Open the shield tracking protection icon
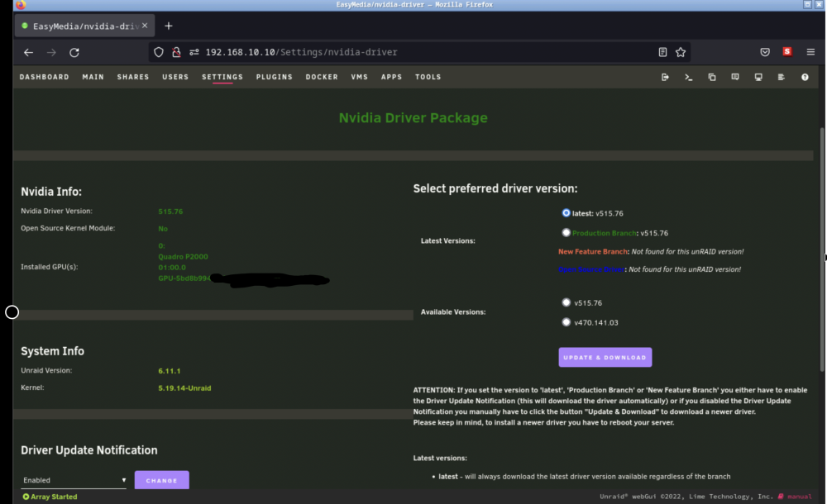Screen dimensions: 827x504 159,52
